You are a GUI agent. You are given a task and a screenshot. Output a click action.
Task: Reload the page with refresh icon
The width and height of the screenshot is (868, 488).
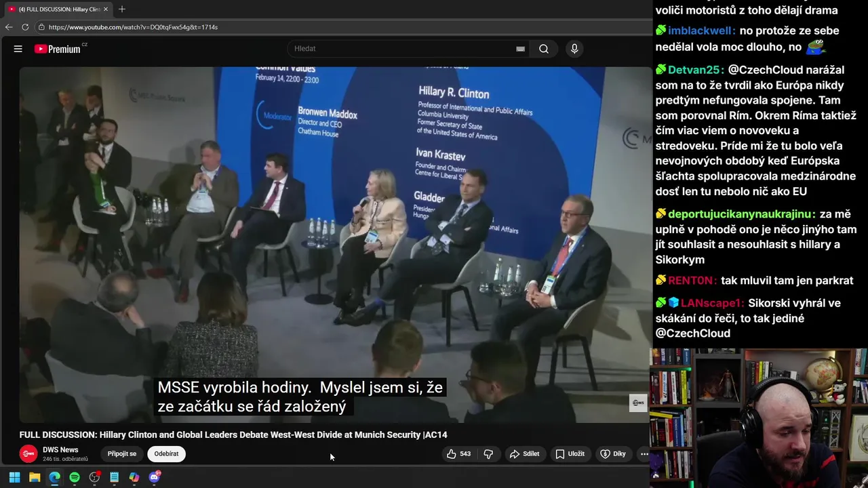pyautogui.click(x=25, y=27)
